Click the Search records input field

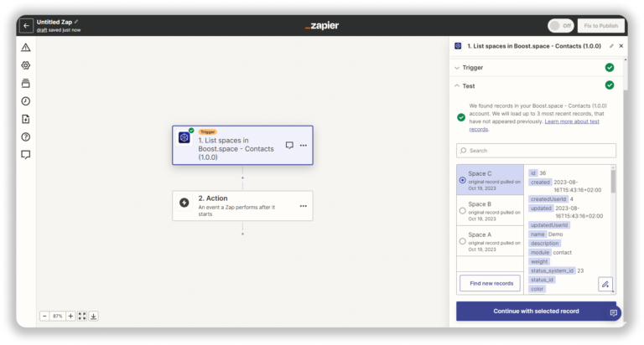click(x=536, y=151)
